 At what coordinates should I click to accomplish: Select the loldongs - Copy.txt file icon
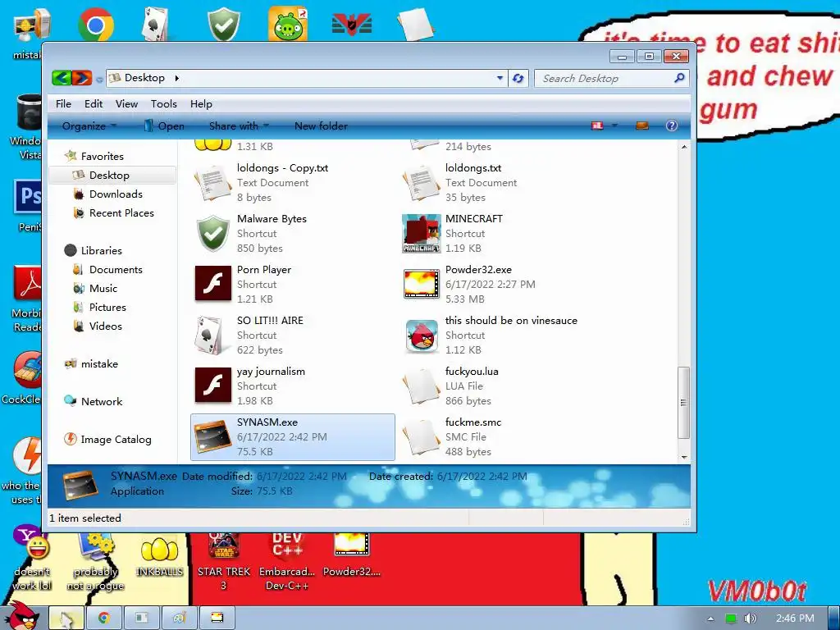pos(212,183)
